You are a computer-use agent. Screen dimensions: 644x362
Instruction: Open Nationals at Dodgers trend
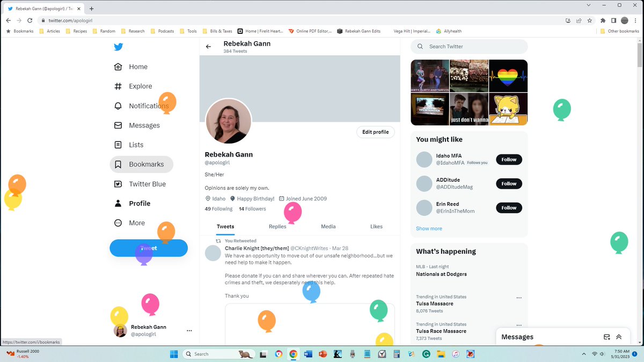tap(441, 274)
